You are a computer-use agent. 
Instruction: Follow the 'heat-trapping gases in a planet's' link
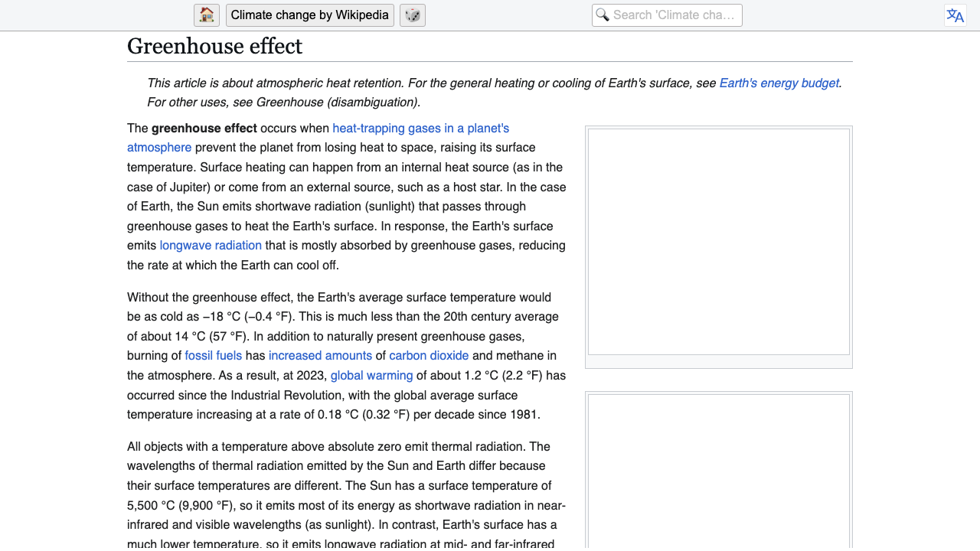click(420, 129)
